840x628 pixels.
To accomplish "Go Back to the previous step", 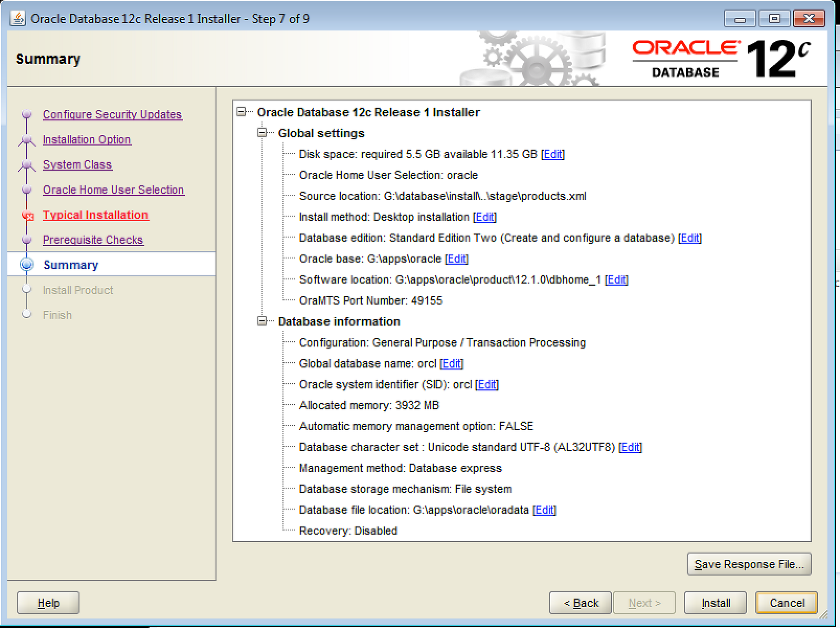I will [x=581, y=603].
